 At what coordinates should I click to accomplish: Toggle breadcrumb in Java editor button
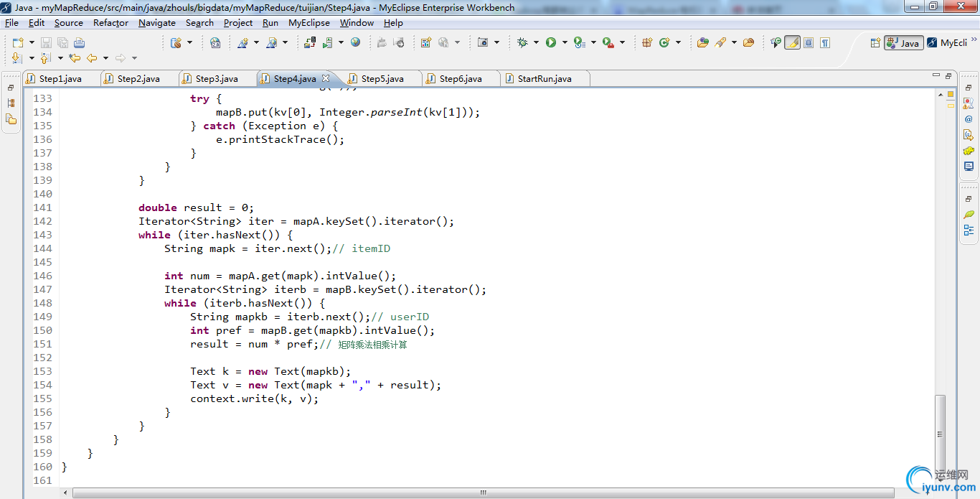click(776, 42)
